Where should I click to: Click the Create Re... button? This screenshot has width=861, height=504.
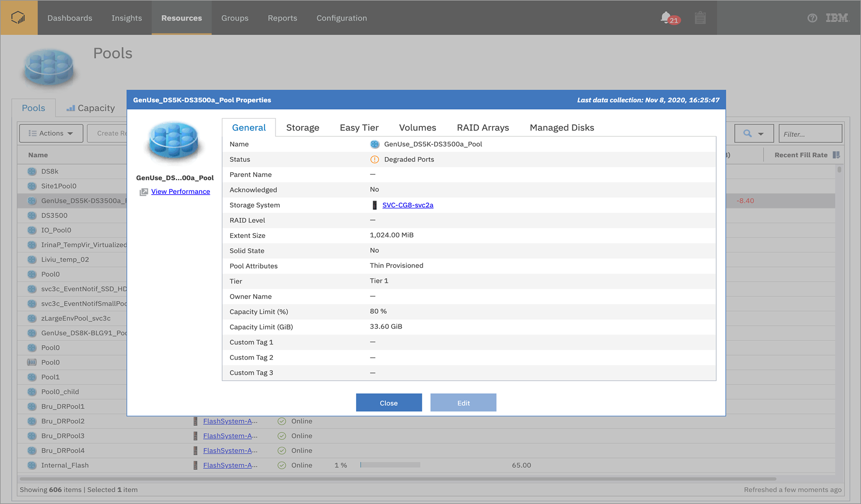click(108, 133)
